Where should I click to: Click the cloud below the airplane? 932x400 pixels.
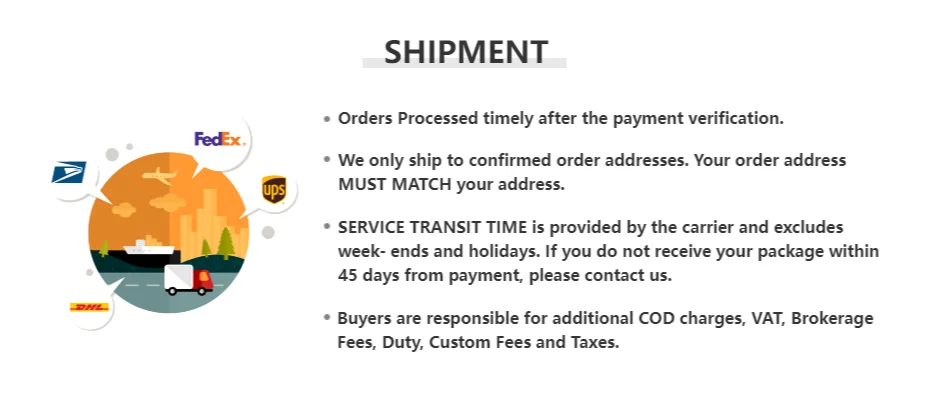click(168, 202)
